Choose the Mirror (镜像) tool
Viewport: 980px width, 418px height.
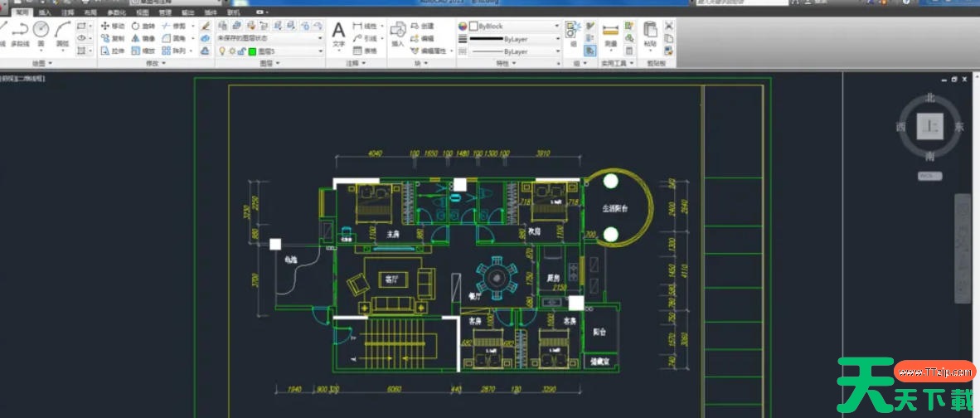click(143, 38)
